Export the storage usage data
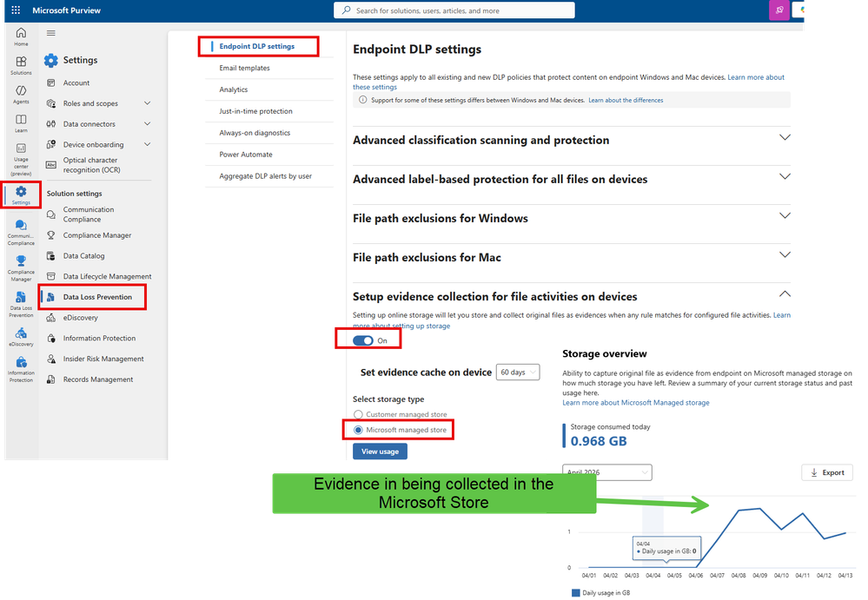The width and height of the screenshot is (868, 600). coord(827,472)
